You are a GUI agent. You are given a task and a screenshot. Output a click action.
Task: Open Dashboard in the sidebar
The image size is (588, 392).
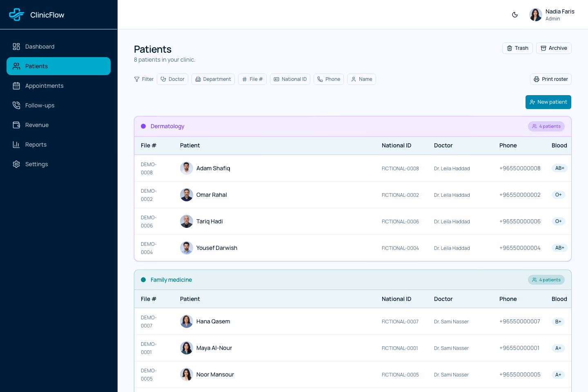[59, 47]
